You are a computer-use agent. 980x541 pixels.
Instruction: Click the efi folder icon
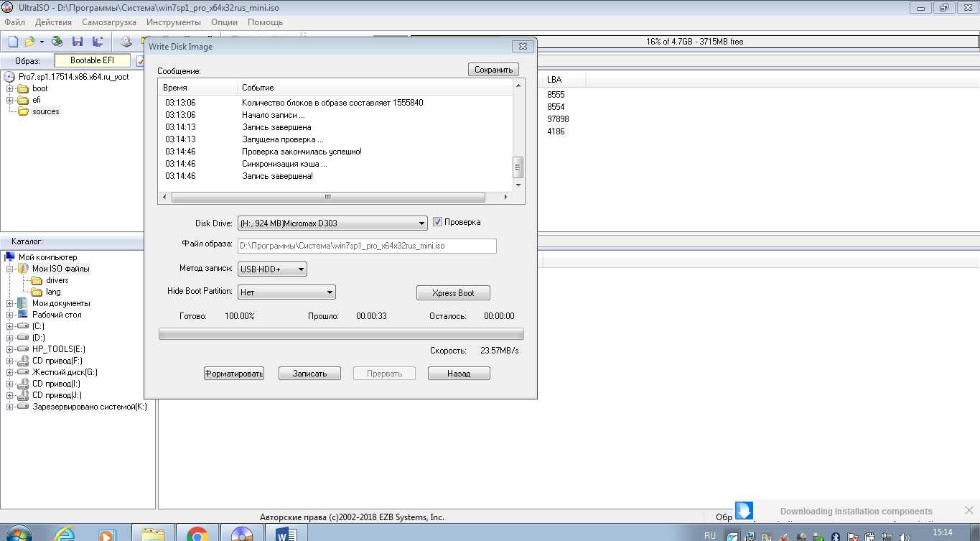pyautogui.click(x=23, y=100)
